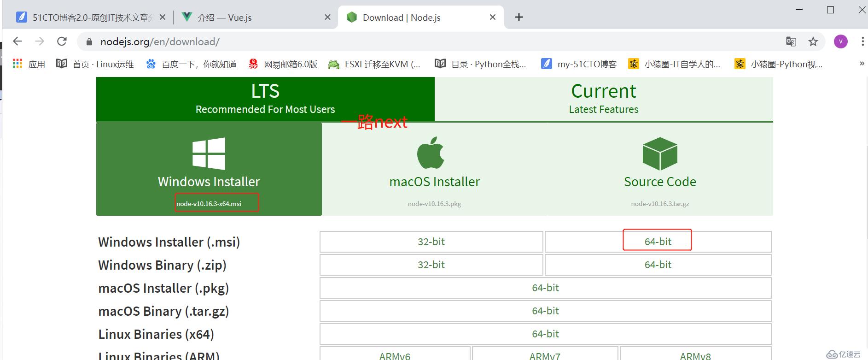Download Linux Binaries ARMv7

[x=545, y=354]
